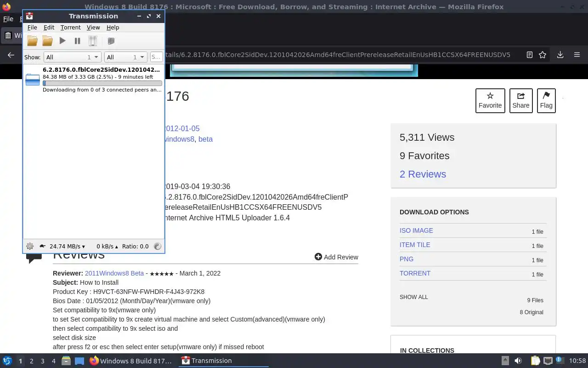Click 0 kB/s upload speed indicator

click(107, 246)
